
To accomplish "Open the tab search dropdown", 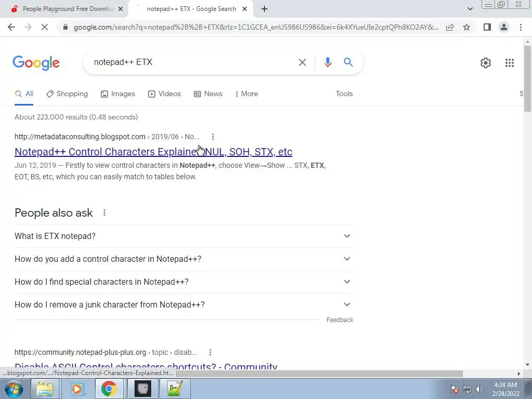I will (470, 9).
